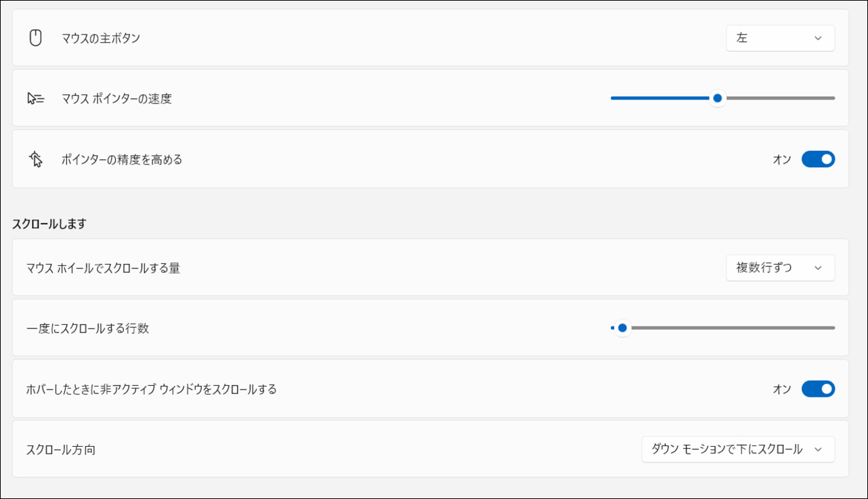Click the ポインターの精度を高める label text
Image resolution: width=868 pixels, height=499 pixels.
[x=122, y=160]
